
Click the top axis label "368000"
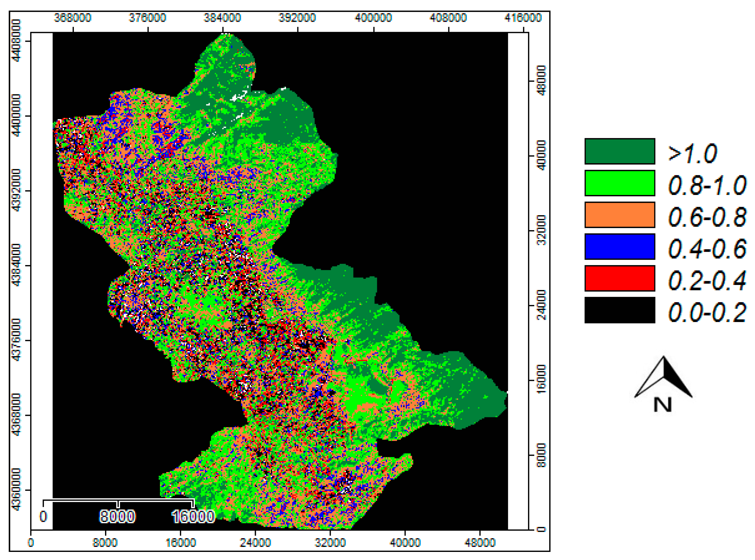point(73,18)
